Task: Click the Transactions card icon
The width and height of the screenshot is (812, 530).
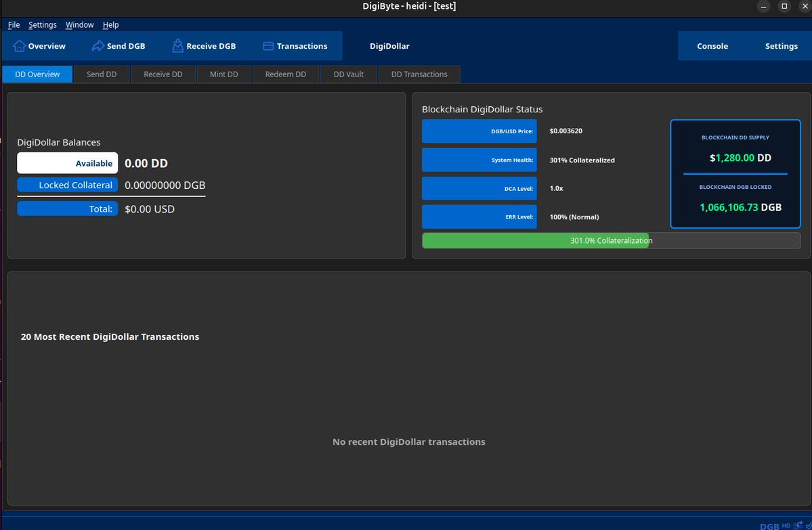Action: click(x=268, y=46)
